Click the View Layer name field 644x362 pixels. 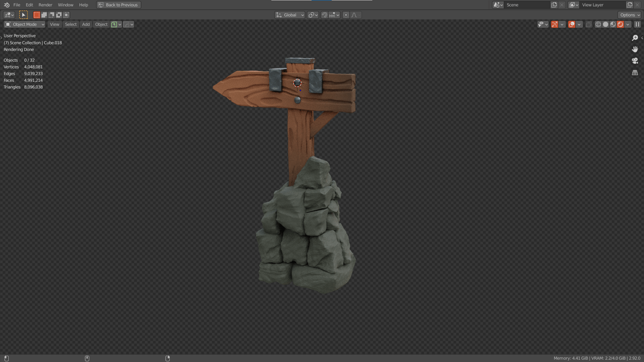602,5
